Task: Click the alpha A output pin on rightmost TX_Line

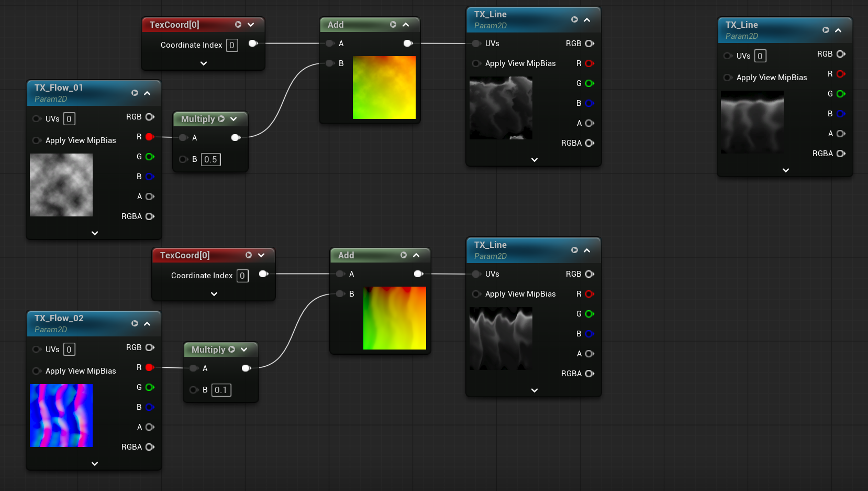Action: tap(841, 134)
